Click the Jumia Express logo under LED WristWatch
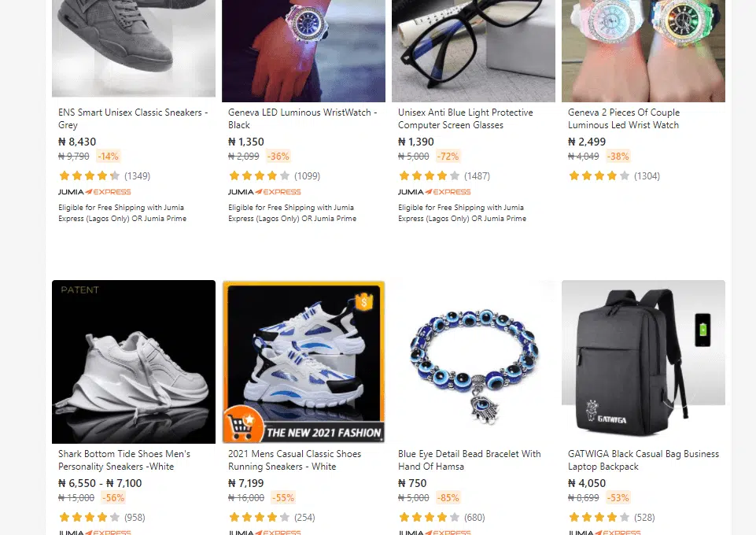The height and width of the screenshot is (535, 756). [264, 192]
